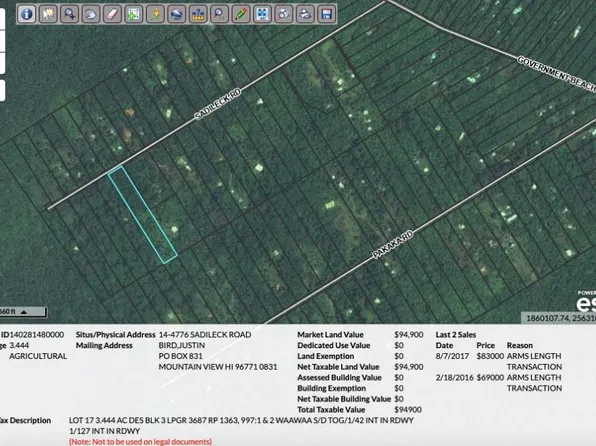Click the highlighted cyan parcel outline
596x446 pixels.
[143, 215]
